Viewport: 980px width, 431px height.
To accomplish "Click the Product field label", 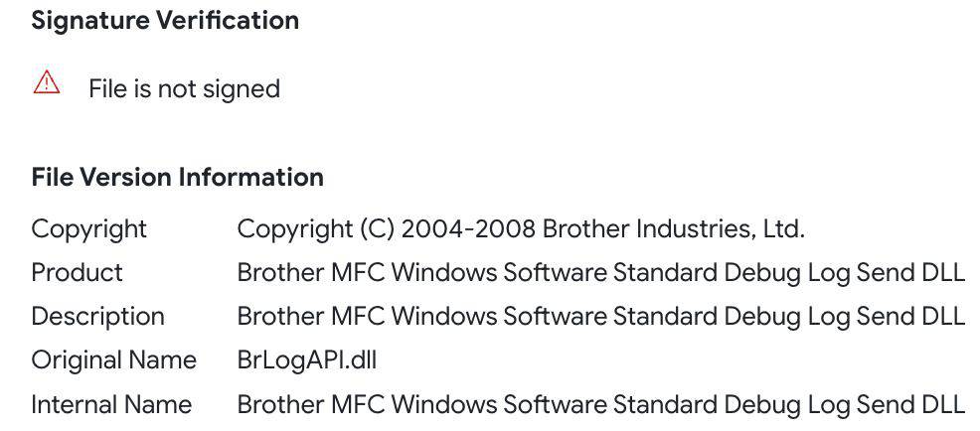I will (x=78, y=273).
